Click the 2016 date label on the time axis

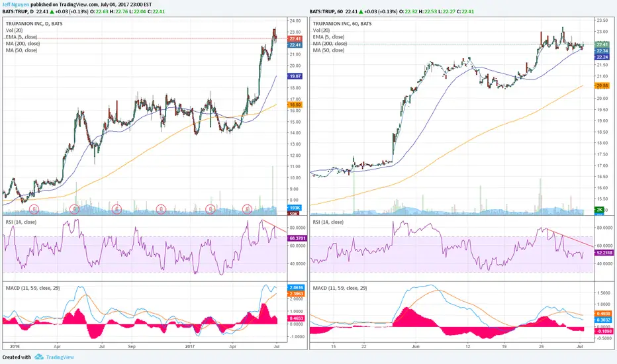tap(15, 347)
